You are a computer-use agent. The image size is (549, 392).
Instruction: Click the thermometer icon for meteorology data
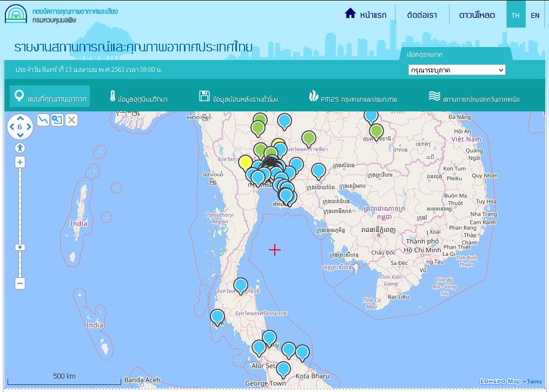pyautogui.click(x=113, y=96)
